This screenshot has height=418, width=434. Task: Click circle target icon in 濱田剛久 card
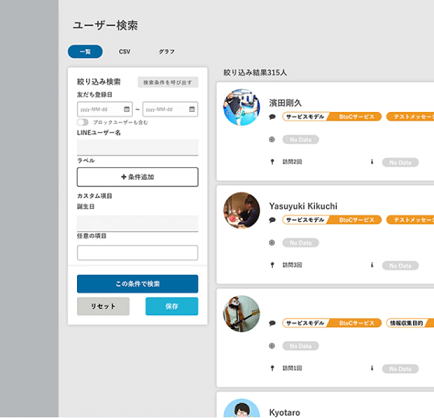point(272,139)
